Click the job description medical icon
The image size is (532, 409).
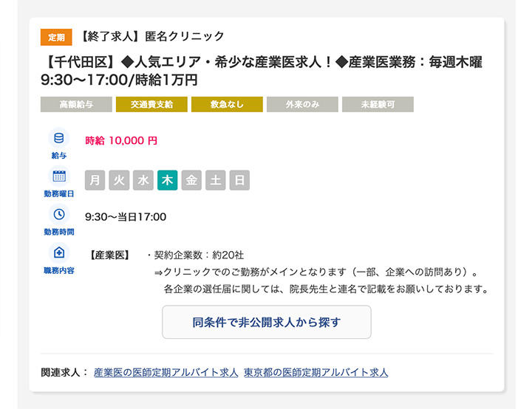click(x=59, y=253)
